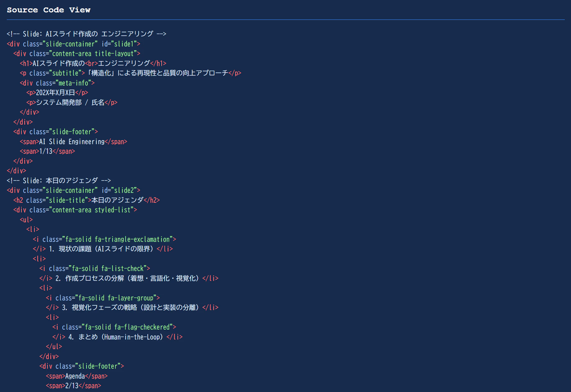The height and width of the screenshot is (392, 571).
Task: Click the h1 line with AIスライド作成の
Action: pyautogui.click(x=93, y=63)
